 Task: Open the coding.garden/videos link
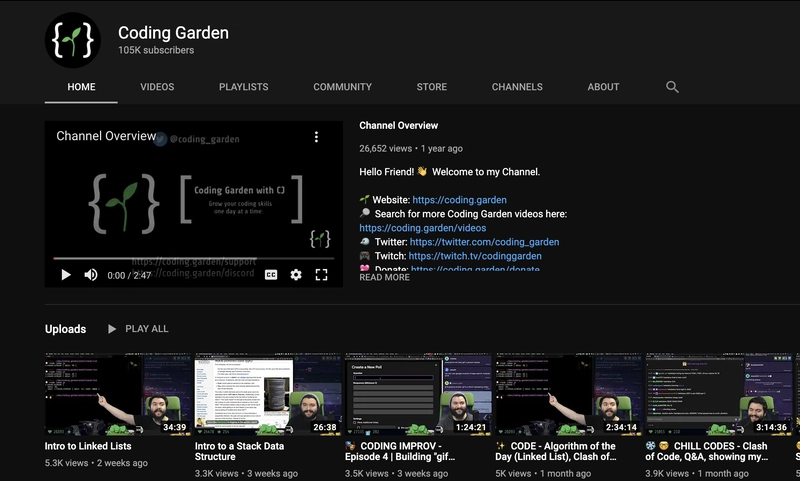422,228
